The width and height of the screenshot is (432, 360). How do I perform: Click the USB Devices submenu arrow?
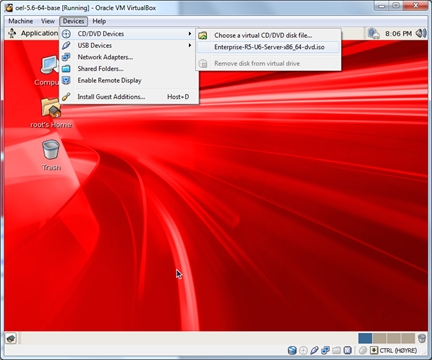190,45
